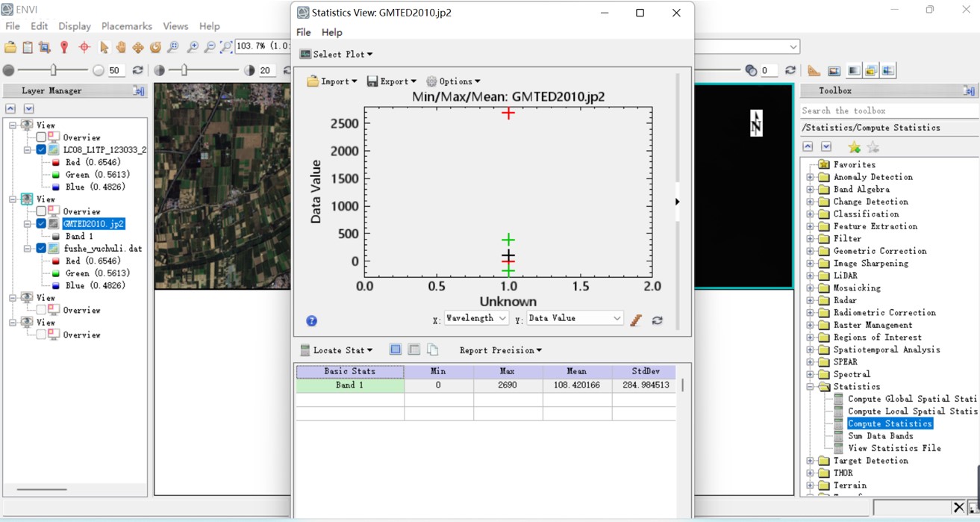The width and height of the screenshot is (980, 522).
Task: Click the red placemark pin icon
Action: pyautogui.click(x=64, y=47)
